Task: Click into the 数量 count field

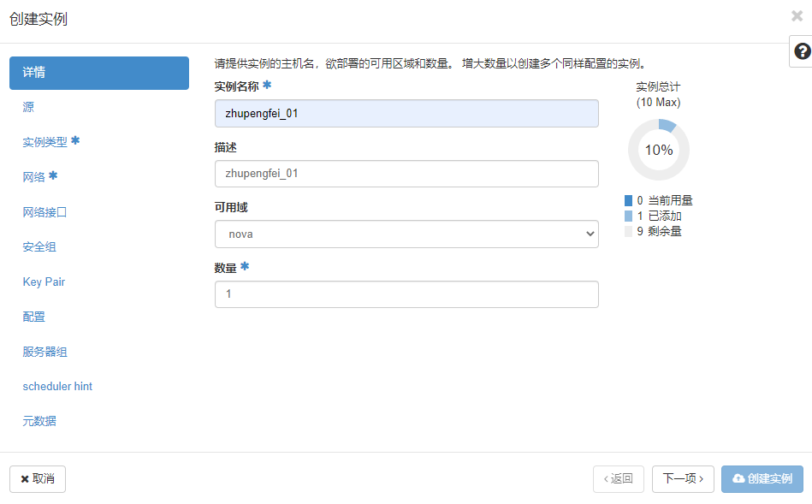Action: point(406,294)
